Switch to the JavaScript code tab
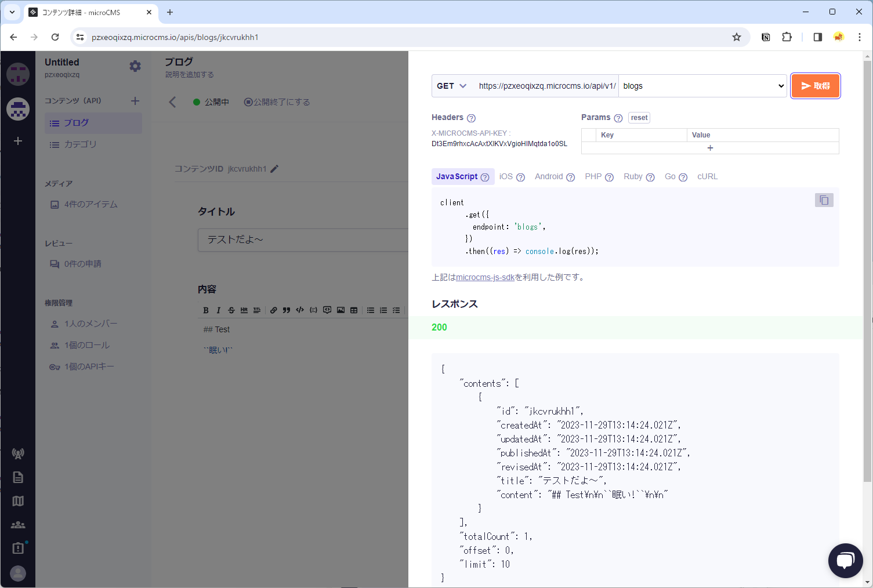The width and height of the screenshot is (873, 588). (463, 177)
